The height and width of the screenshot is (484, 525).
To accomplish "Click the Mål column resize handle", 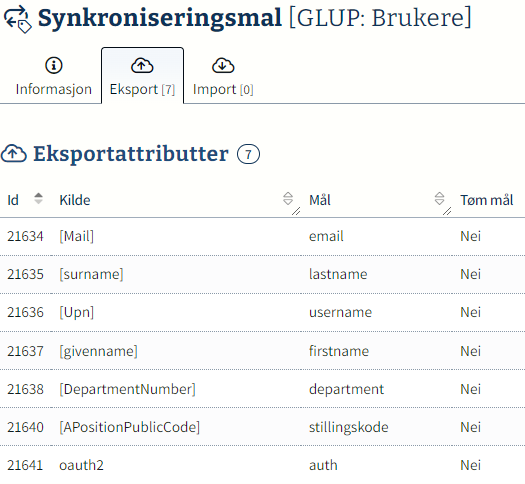I will [447, 211].
